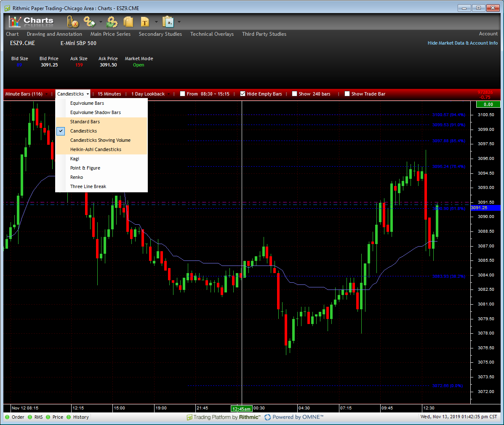Select Renko chart type
The width and height of the screenshot is (504, 425).
point(101,177)
